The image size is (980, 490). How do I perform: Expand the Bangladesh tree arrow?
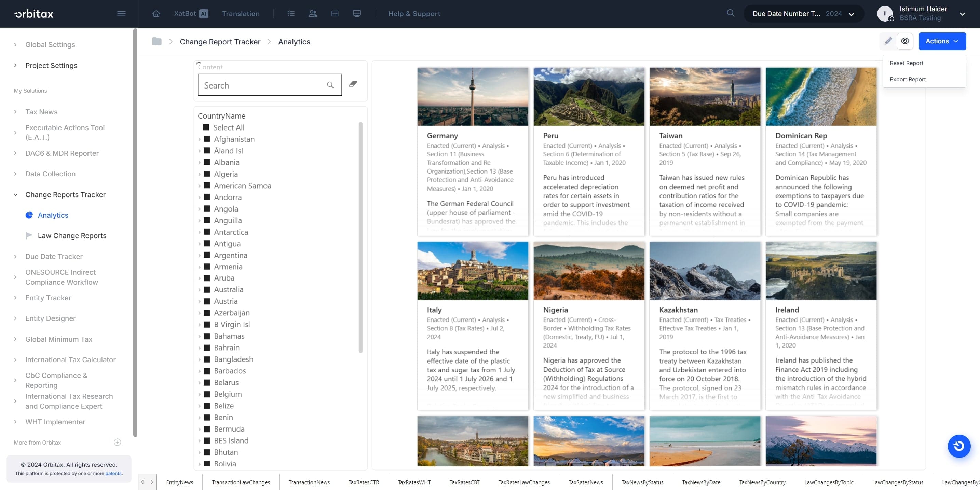[x=199, y=359]
